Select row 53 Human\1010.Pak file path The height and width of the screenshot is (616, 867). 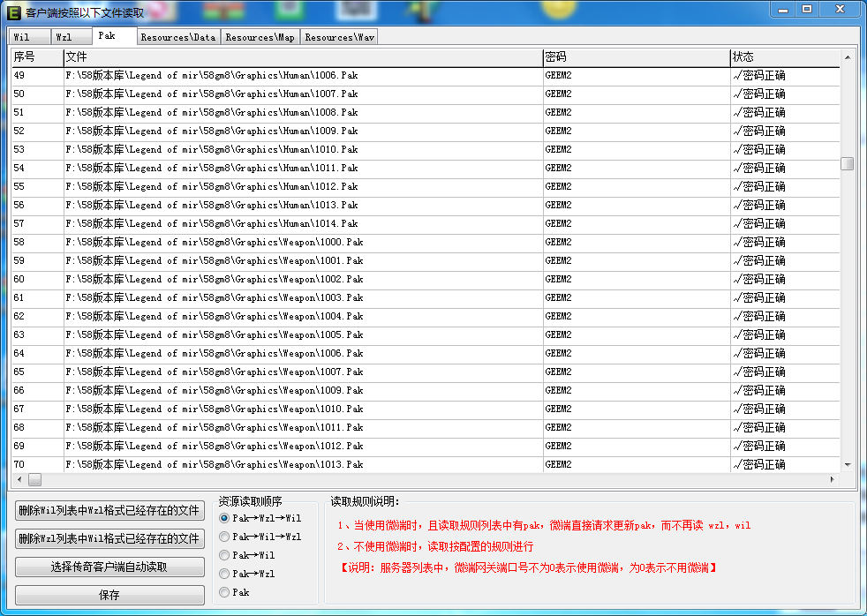(212, 150)
